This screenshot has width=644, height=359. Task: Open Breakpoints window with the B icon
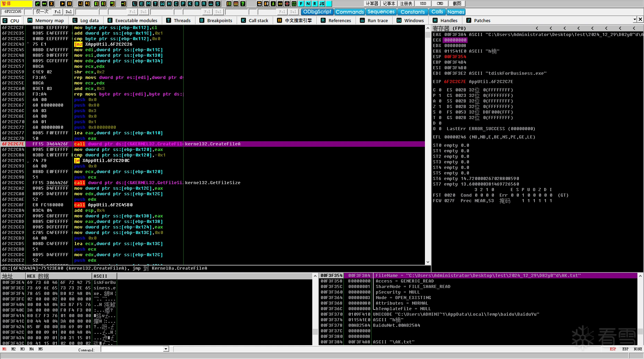coord(197,3)
